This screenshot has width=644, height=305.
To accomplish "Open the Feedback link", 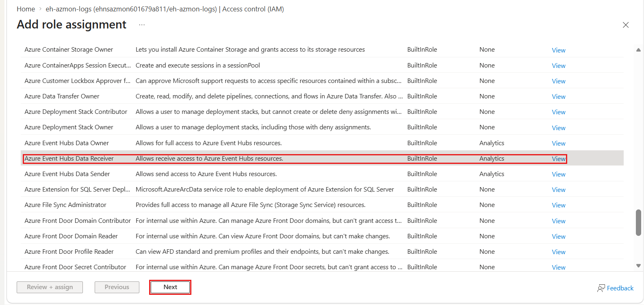I will coord(615,288).
